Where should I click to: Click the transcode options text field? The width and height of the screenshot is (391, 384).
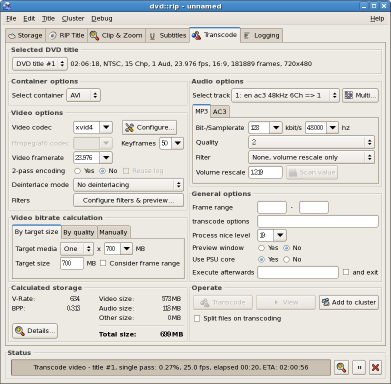coord(318,221)
